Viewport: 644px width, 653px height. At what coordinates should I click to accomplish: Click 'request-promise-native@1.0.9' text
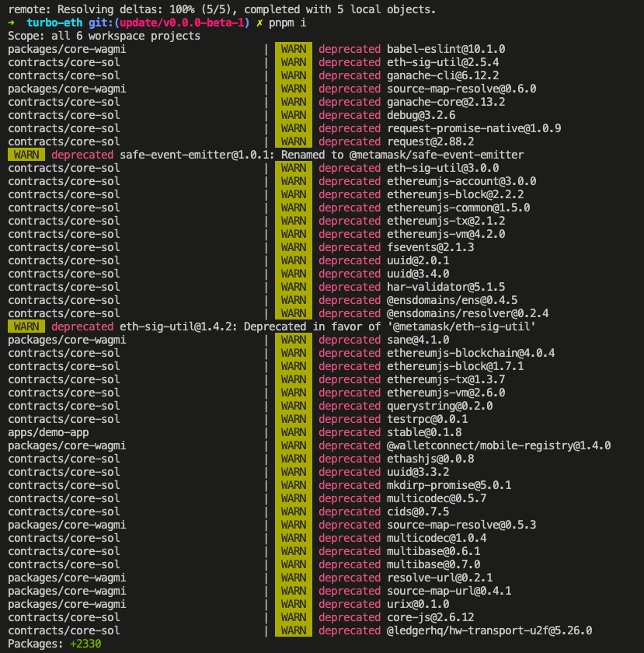coord(474,129)
